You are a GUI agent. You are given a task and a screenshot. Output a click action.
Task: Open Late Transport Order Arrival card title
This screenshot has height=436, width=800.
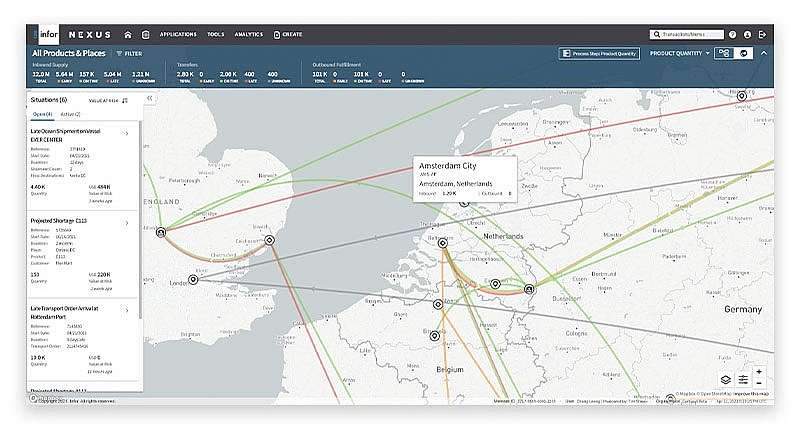tap(64, 313)
